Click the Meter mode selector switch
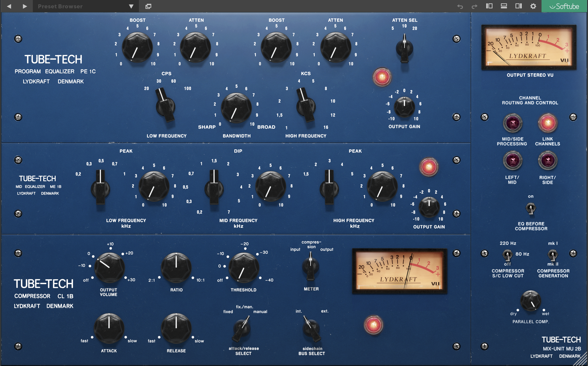This screenshot has height=366, width=588. coord(310,267)
